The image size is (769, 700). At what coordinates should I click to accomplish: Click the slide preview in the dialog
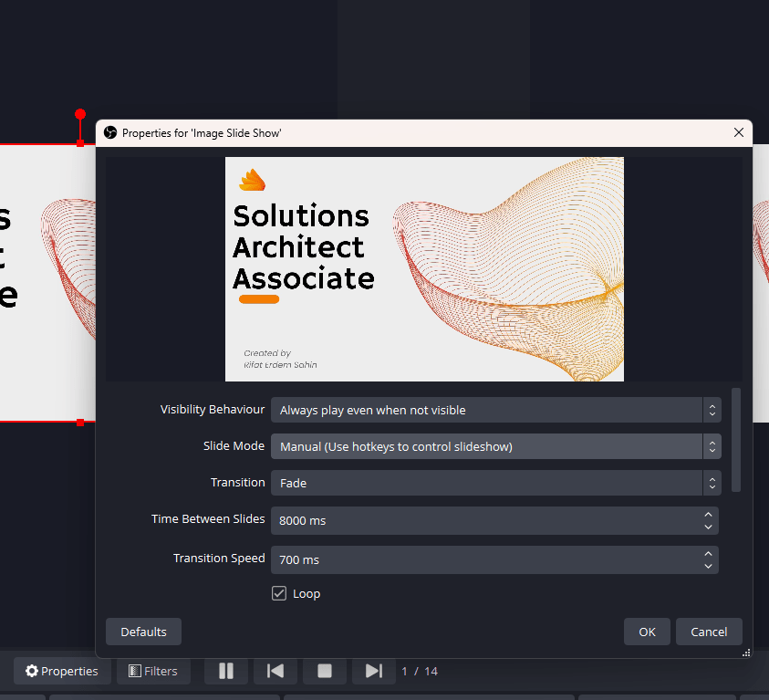pyautogui.click(x=424, y=269)
